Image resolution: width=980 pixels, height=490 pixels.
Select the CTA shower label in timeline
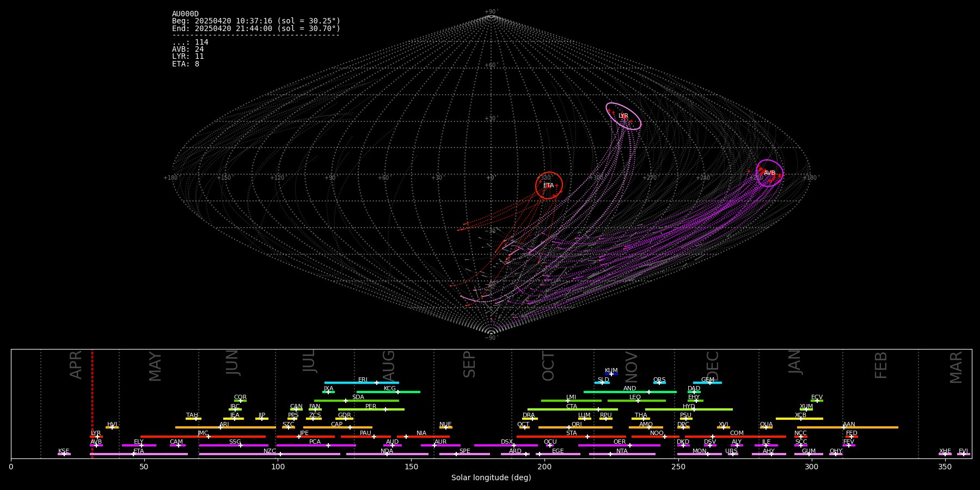pos(571,407)
